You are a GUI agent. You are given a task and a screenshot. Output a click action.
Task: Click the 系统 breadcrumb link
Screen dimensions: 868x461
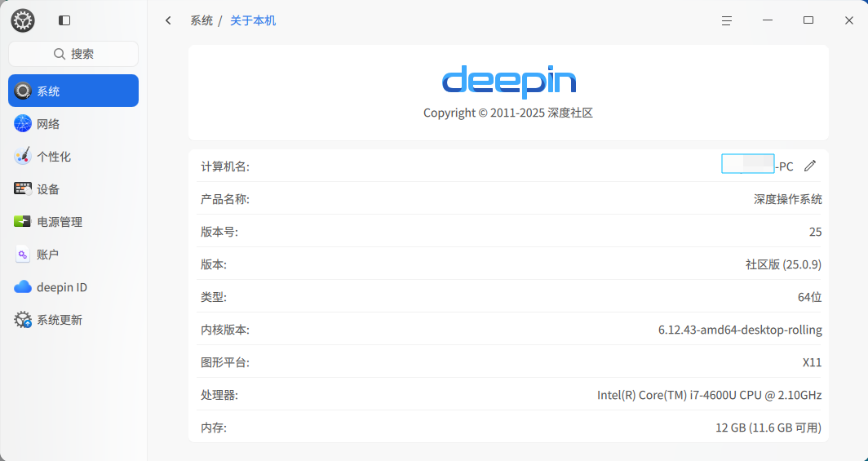click(x=201, y=20)
